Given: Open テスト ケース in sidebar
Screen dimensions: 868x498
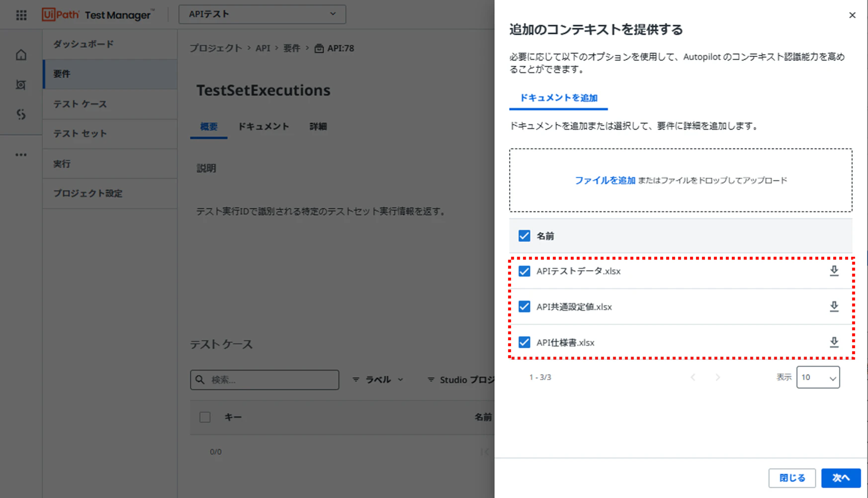Looking at the screenshot, I should (x=110, y=104).
